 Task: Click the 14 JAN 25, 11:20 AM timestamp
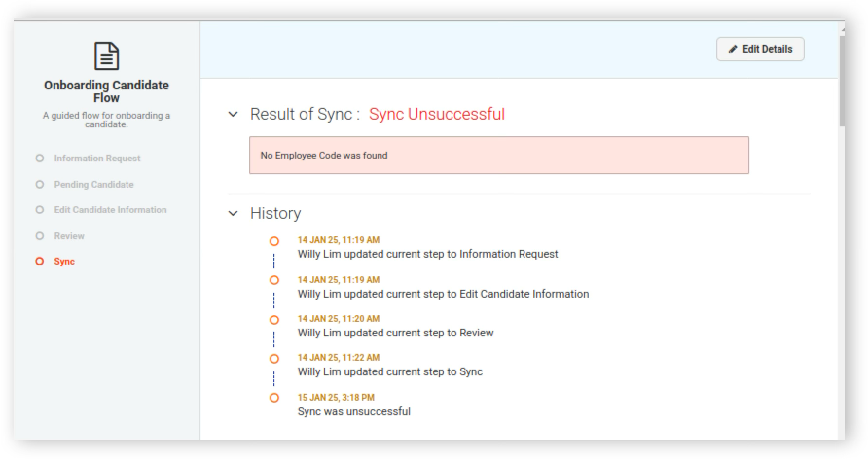339,319
